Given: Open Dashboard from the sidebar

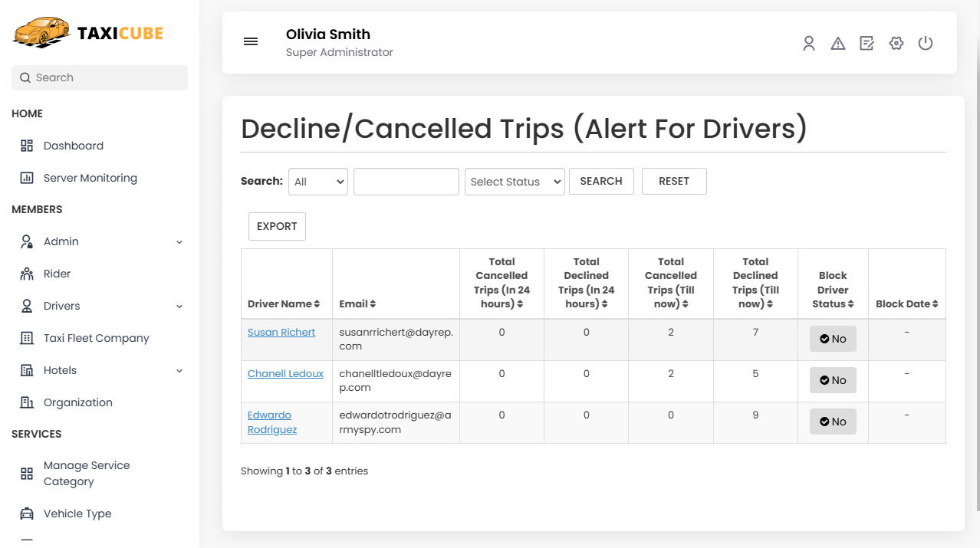Looking at the screenshot, I should pos(73,146).
